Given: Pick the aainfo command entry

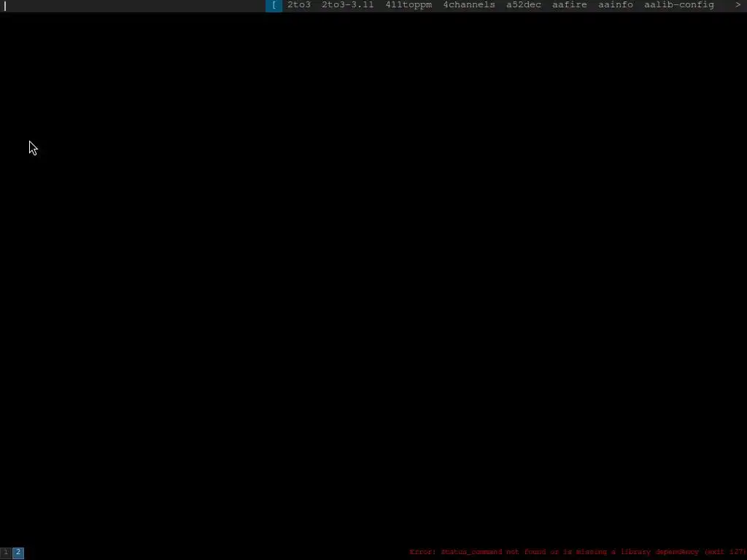Looking at the screenshot, I should coord(616,5).
